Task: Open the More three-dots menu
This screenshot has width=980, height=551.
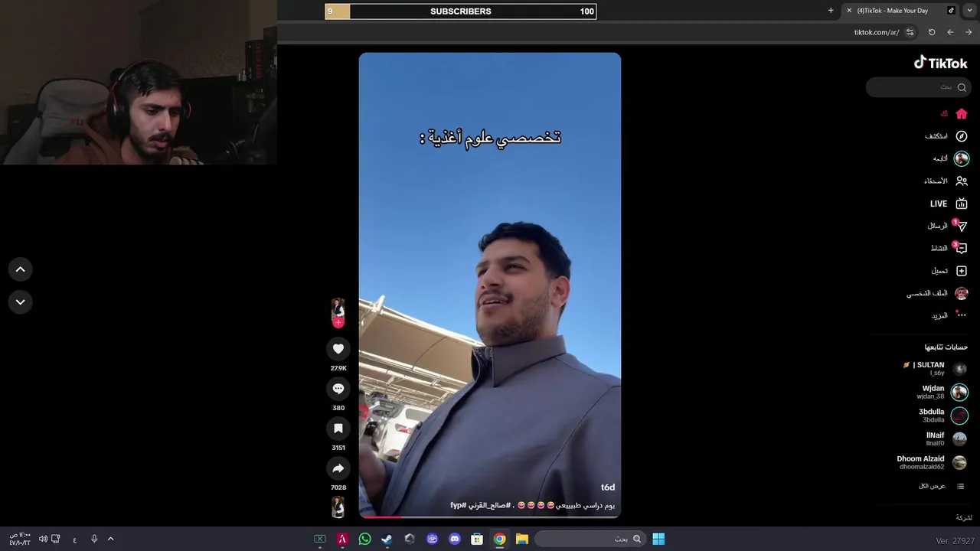Action: coord(962,315)
